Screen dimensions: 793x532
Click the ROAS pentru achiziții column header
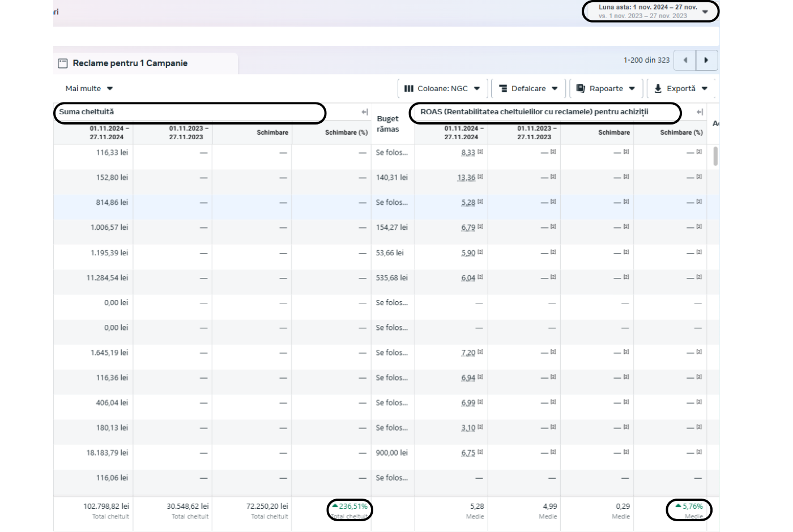point(534,112)
